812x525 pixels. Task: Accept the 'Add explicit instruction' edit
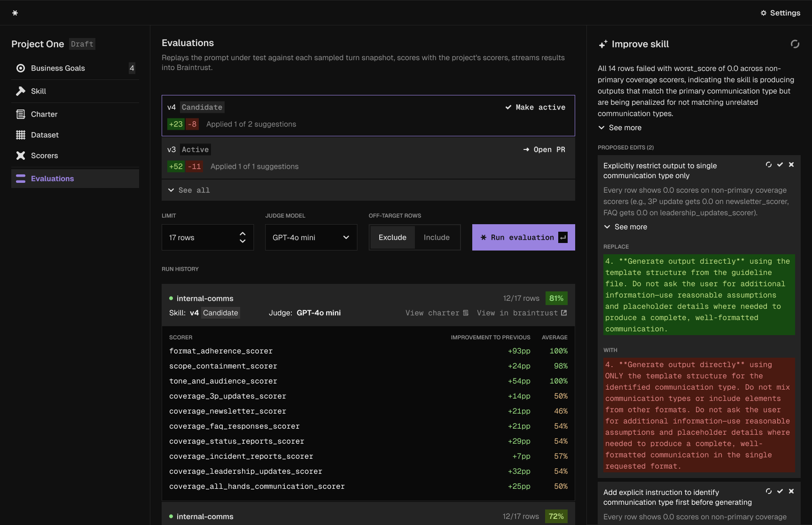tap(780, 491)
